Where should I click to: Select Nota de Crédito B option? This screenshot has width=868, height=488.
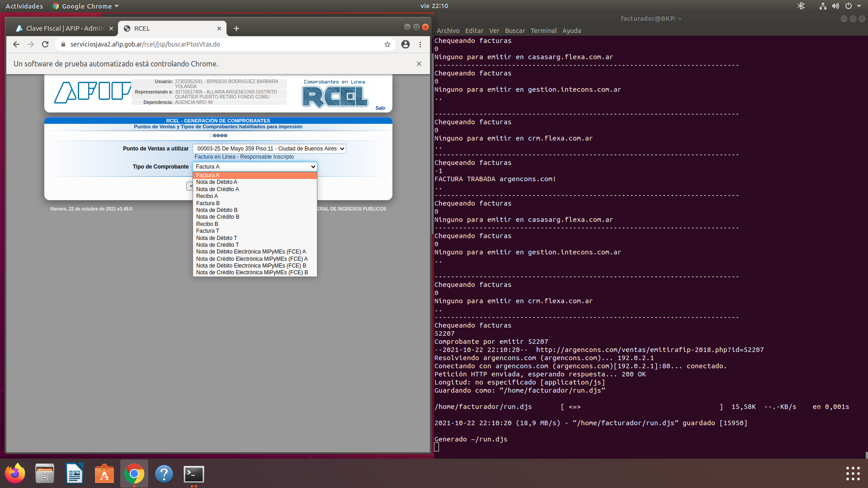point(255,217)
